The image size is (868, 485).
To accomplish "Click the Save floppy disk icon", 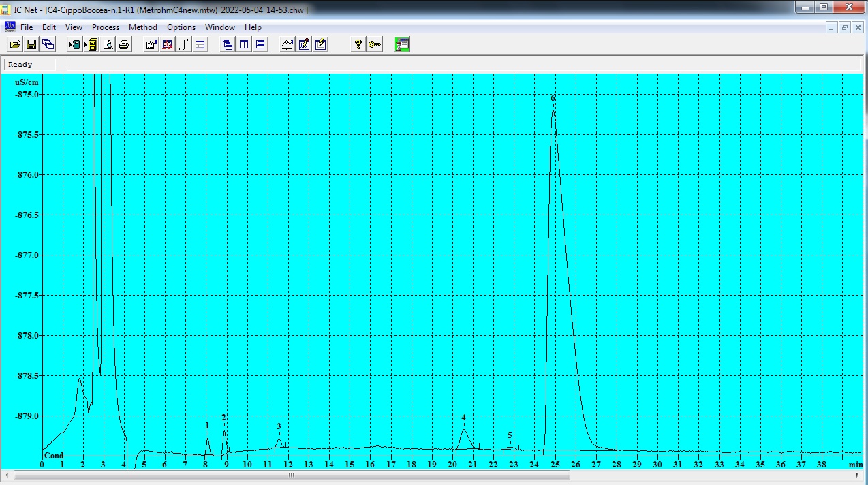I will pos(31,45).
